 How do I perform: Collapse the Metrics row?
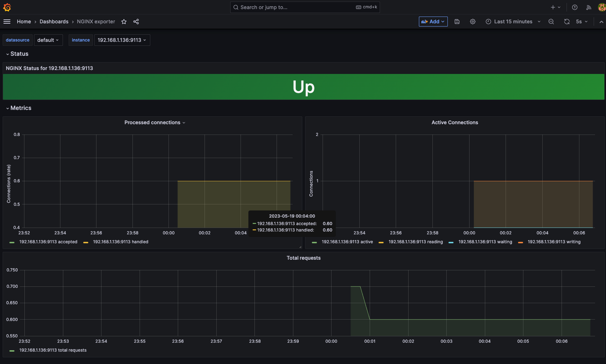(x=19, y=108)
